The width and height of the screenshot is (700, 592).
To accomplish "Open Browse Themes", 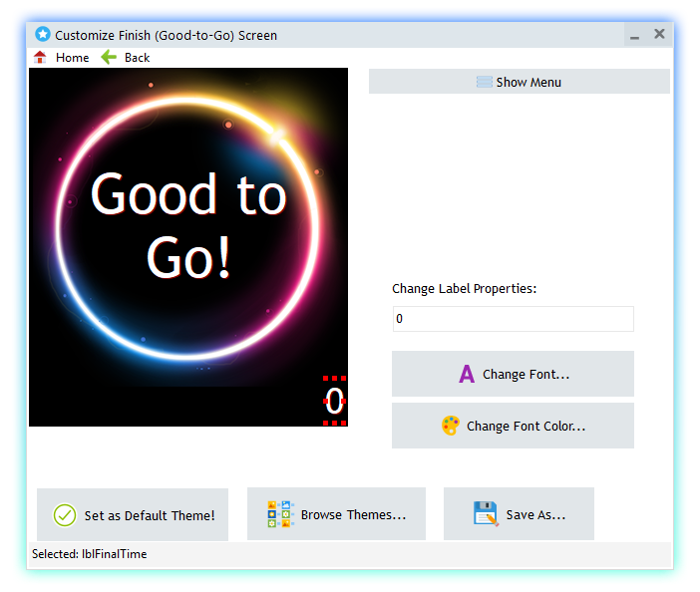I will tap(352, 515).
